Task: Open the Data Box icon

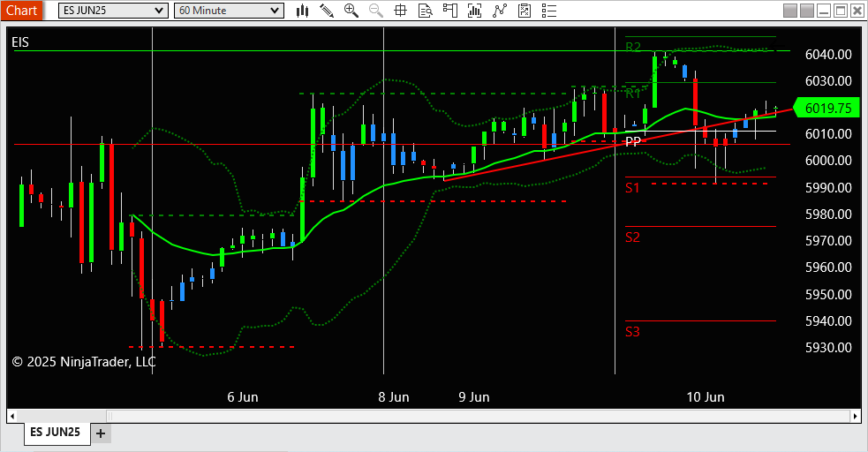Action: coord(425,11)
